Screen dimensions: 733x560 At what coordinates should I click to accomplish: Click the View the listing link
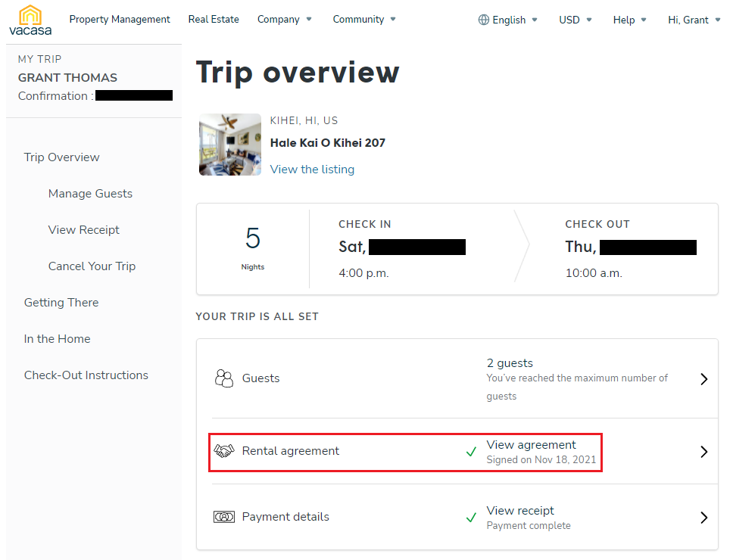click(x=312, y=169)
